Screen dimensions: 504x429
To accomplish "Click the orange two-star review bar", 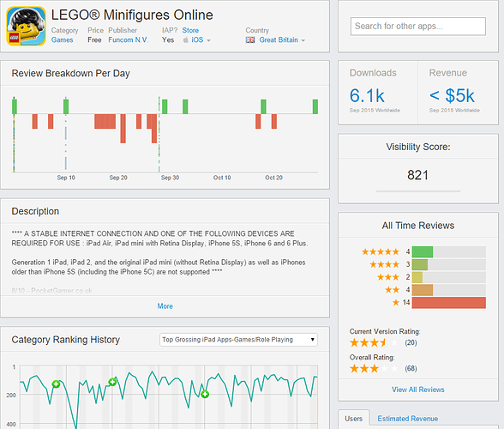I will point(423,290).
